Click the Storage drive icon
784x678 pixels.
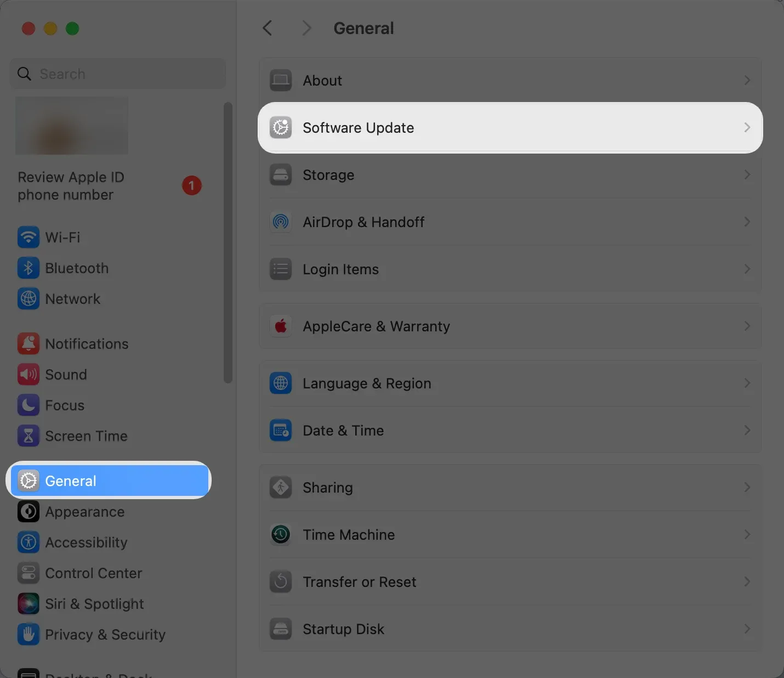(281, 175)
